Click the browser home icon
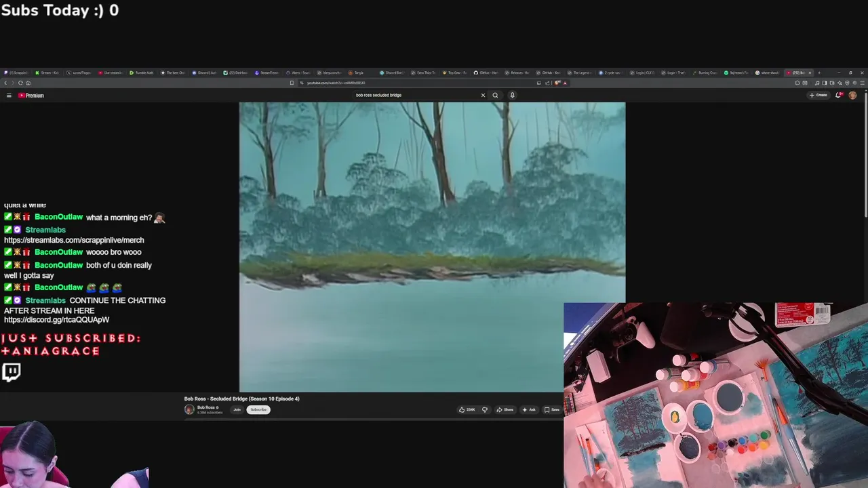 point(28,83)
